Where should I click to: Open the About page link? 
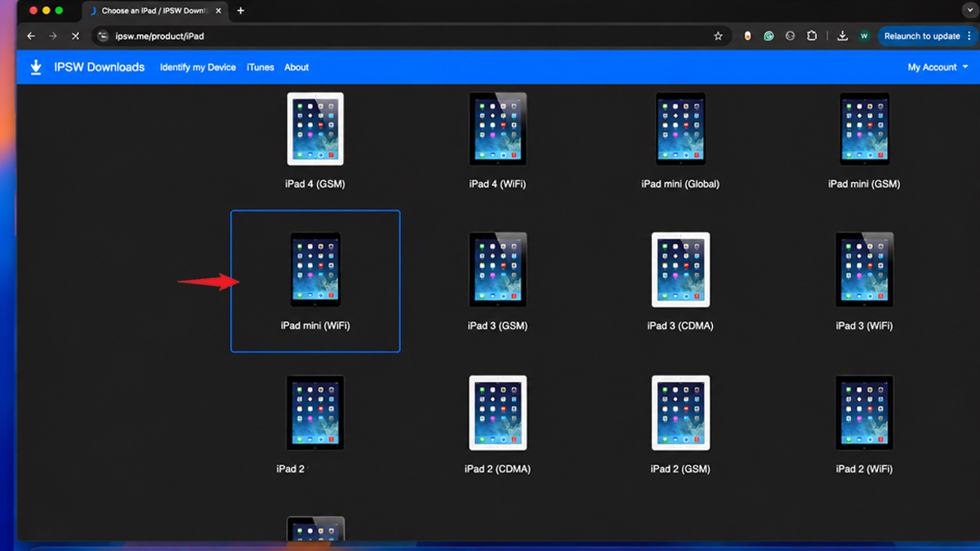[x=296, y=67]
